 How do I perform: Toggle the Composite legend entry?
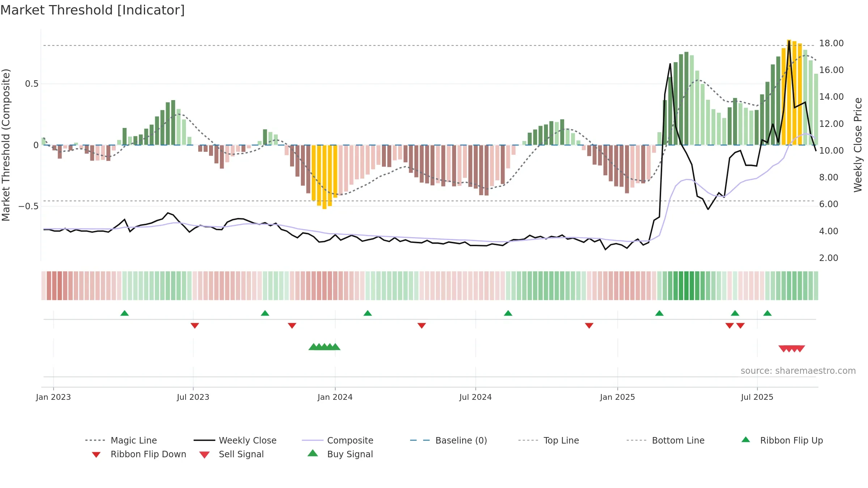(x=337, y=440)
